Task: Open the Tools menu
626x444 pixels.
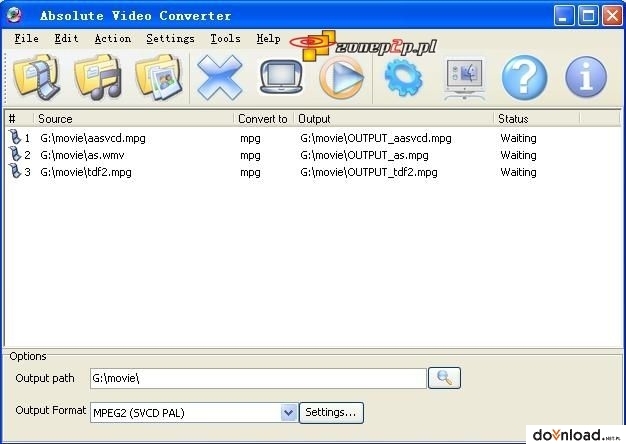Action: [226, 39]
